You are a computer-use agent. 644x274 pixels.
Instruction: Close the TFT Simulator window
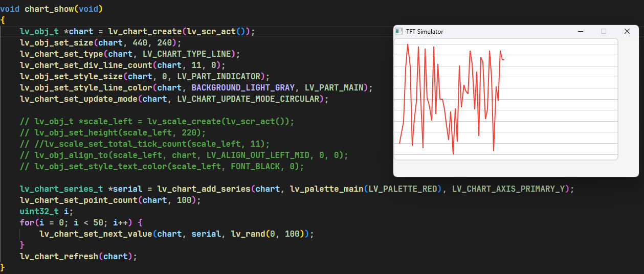(x=627, y=31)
